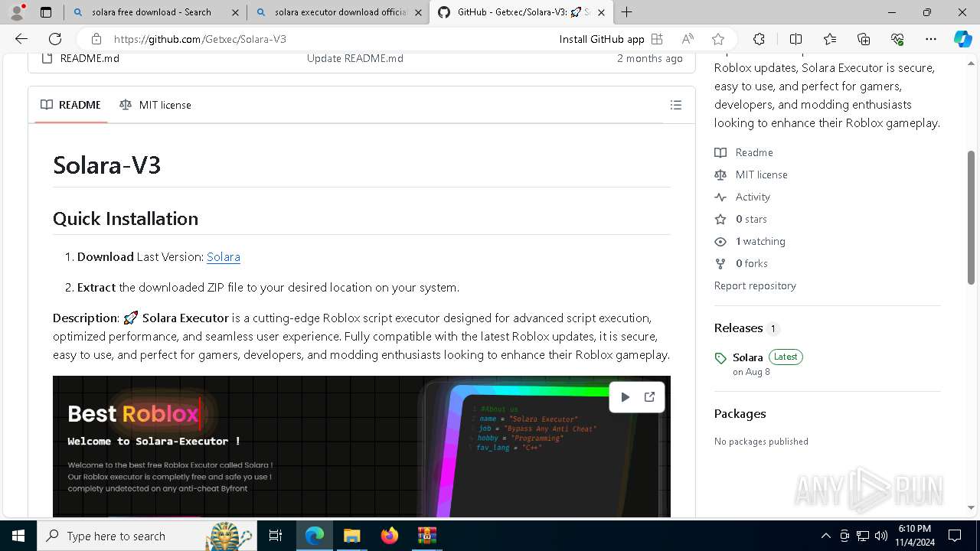The width and height of the screenshot is (980, 551).
Task: Launch Firefox from taskbar
Action: coord(389,536)
